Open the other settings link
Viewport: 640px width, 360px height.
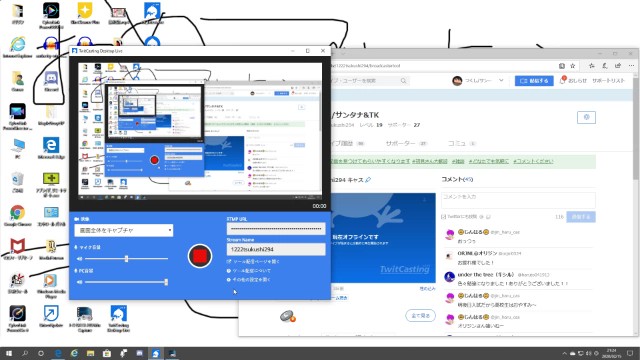click(249, 280)
